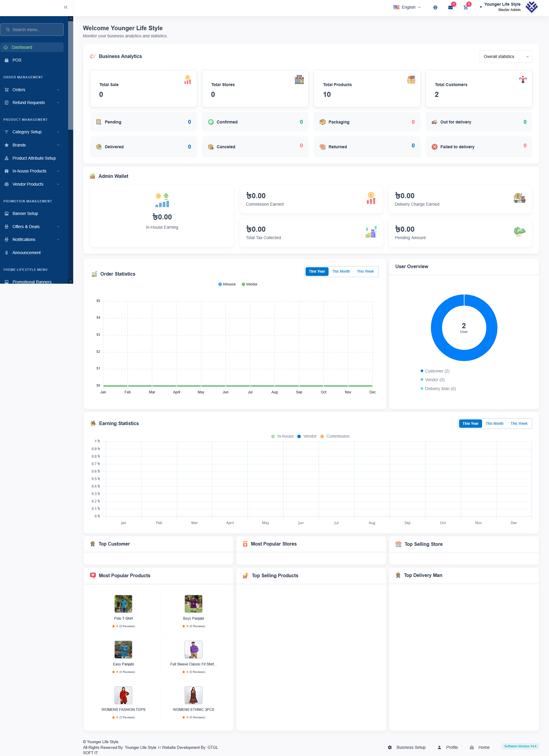Screen dimensions: 549x756
Task: Toggle Delivery Man (0) in User Overview legend
Action: point(438,389)
